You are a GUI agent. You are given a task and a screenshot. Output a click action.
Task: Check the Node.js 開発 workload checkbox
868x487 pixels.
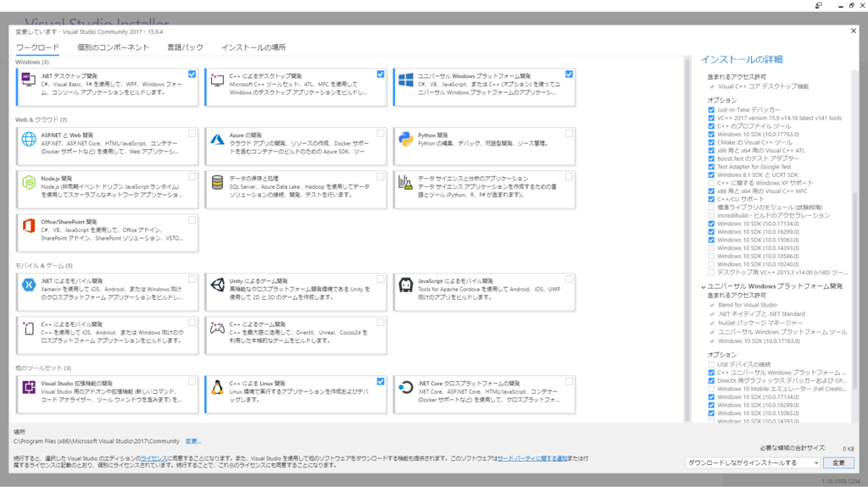pos(192,176)
